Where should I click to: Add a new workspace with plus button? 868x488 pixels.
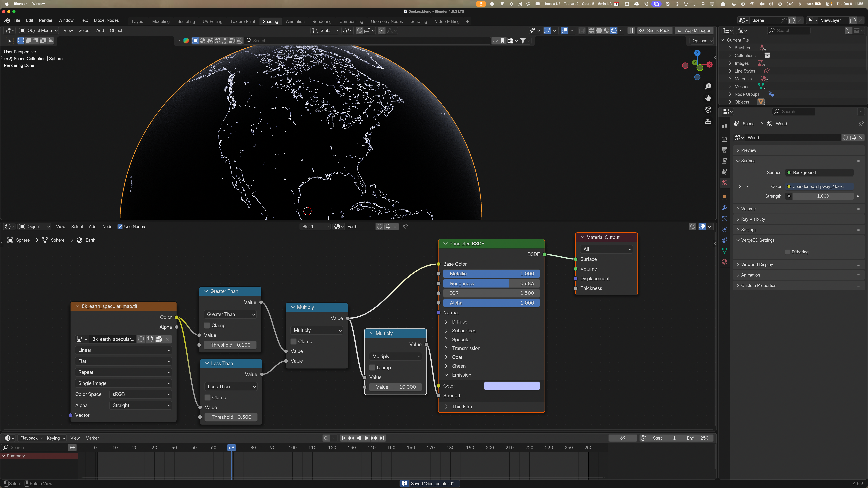[x=467, y=22]
